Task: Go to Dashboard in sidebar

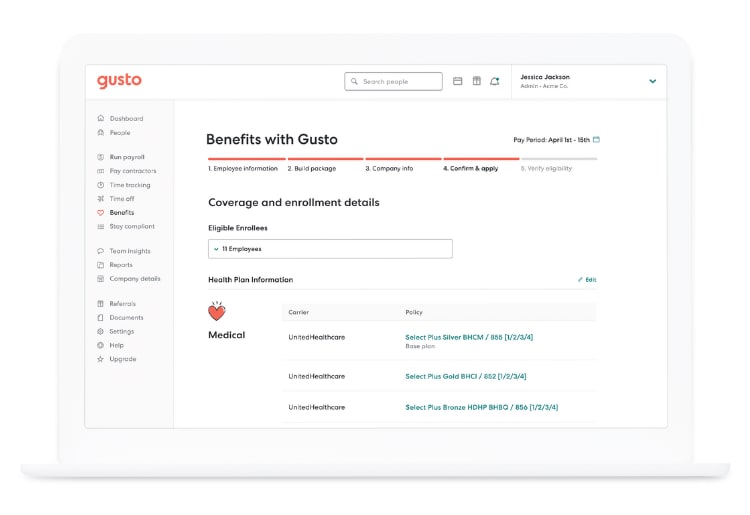Action: click(x=126, y=119)
